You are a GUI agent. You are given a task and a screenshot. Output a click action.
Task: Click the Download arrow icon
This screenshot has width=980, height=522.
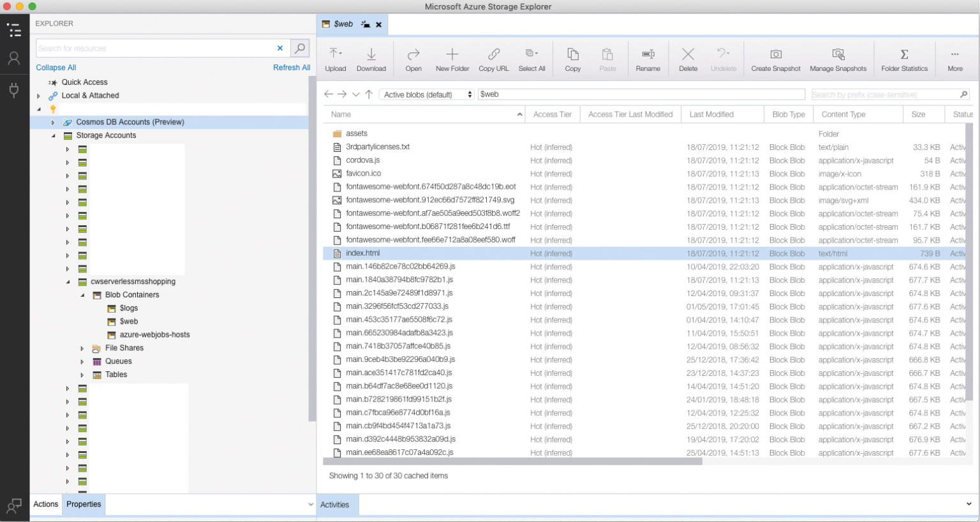(x=371, y=54)
